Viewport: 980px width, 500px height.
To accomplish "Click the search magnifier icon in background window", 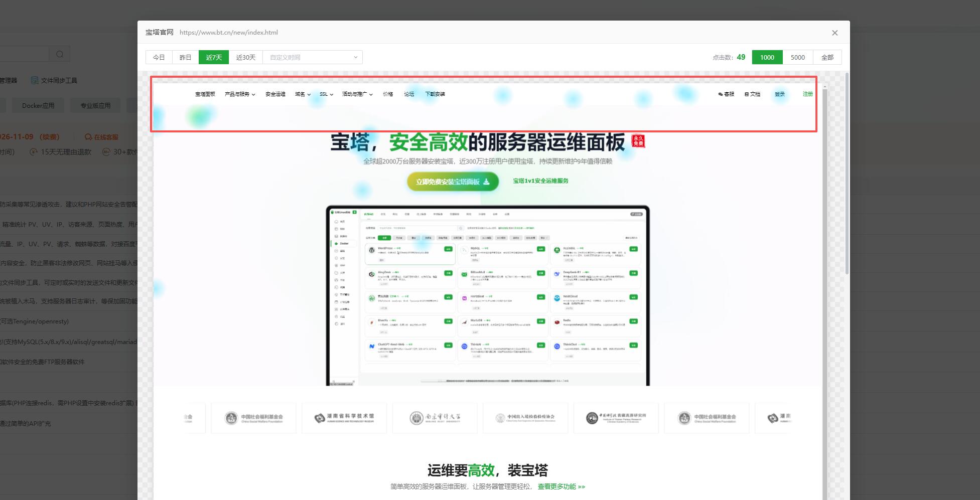I will (60, 54).
